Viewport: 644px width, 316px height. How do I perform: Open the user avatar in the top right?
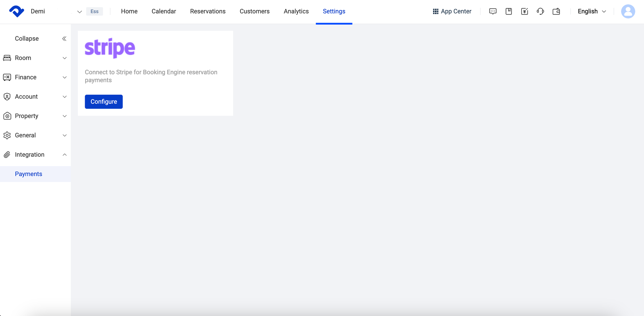click(x=628, y=11)
